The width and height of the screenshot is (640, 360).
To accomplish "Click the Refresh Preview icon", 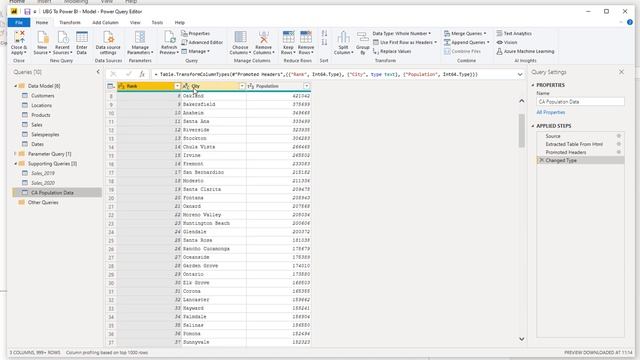I will click(169, 37).
